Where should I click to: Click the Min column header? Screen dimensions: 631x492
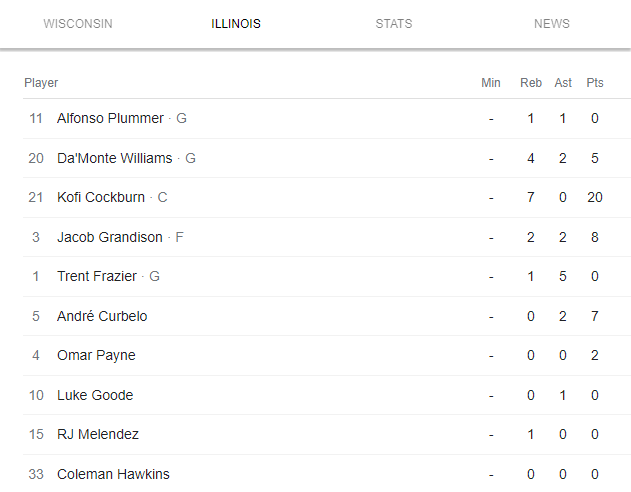(x=491, y=83)
